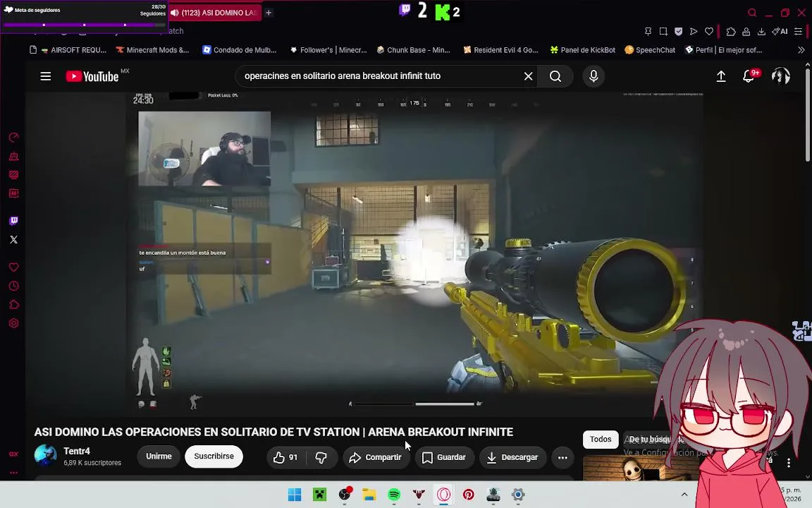This screenshot has width=812, height=508.
Task: Click the Unirme join button
Action: (159, 456)
